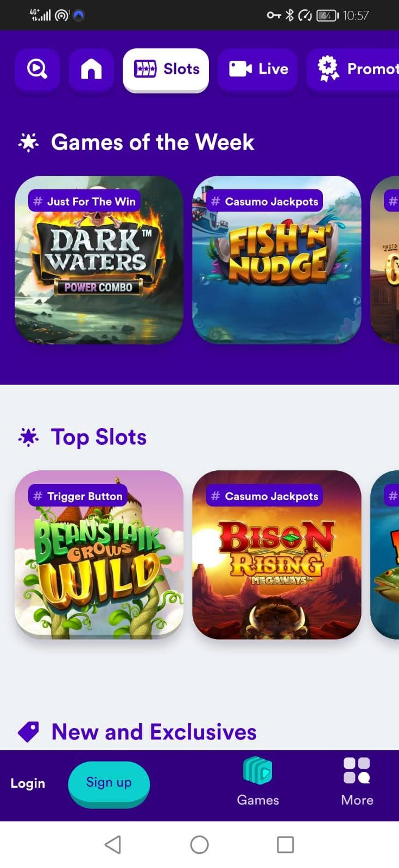Open the More menu icon
Viewport: 399px width, 868px height.
(x=357, y=781)
